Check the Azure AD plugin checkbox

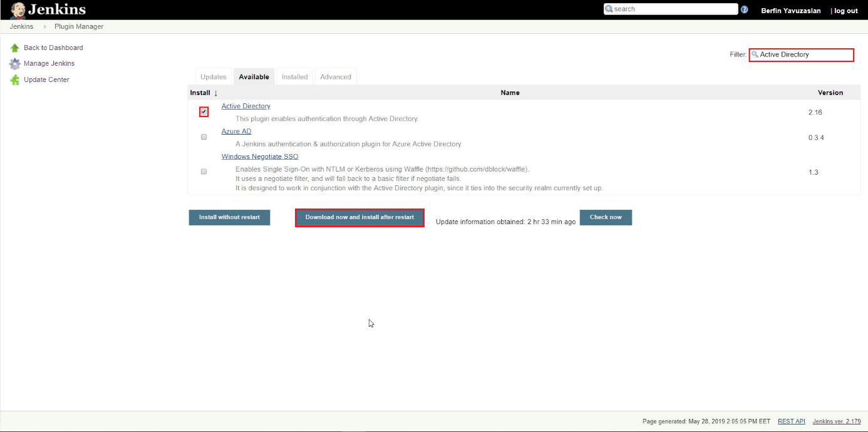click(204, 136)
